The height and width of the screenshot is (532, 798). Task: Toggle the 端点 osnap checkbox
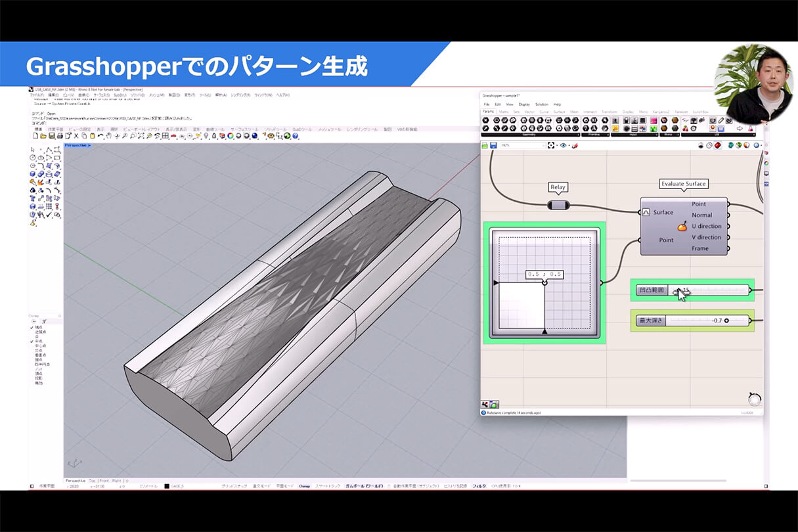(32, 327)
